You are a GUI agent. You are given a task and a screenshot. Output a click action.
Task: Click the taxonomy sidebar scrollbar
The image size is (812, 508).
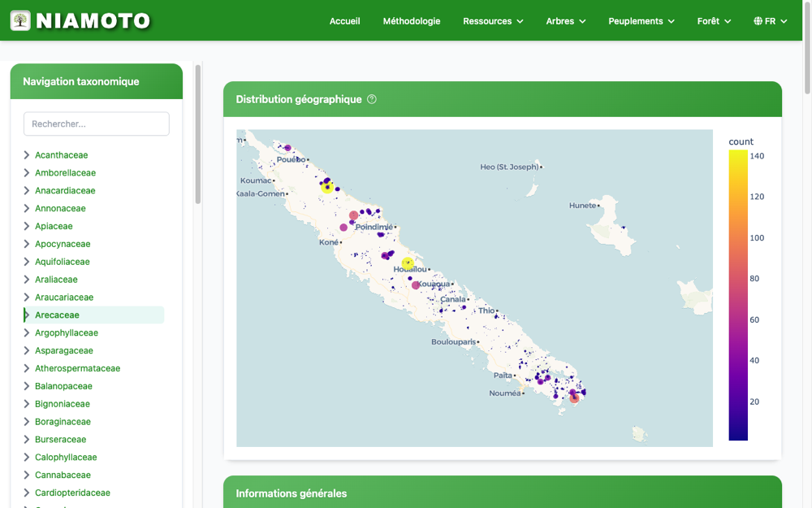point(198,134)
